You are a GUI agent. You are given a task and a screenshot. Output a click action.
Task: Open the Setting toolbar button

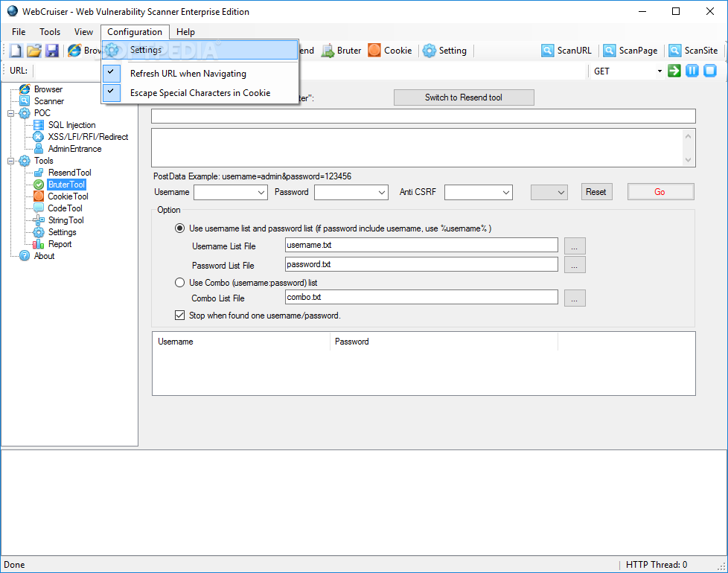[445, 51]
